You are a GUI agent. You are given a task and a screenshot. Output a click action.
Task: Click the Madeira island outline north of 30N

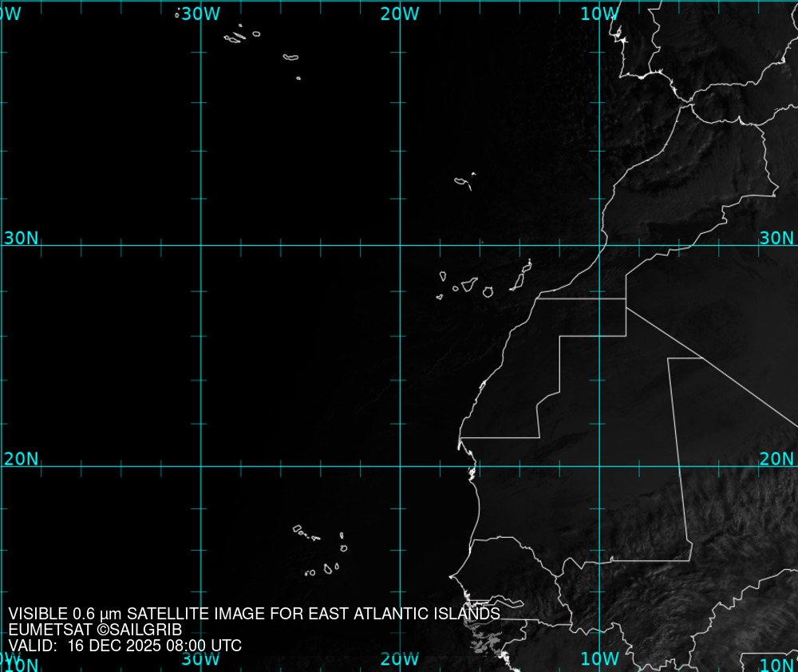462,182
